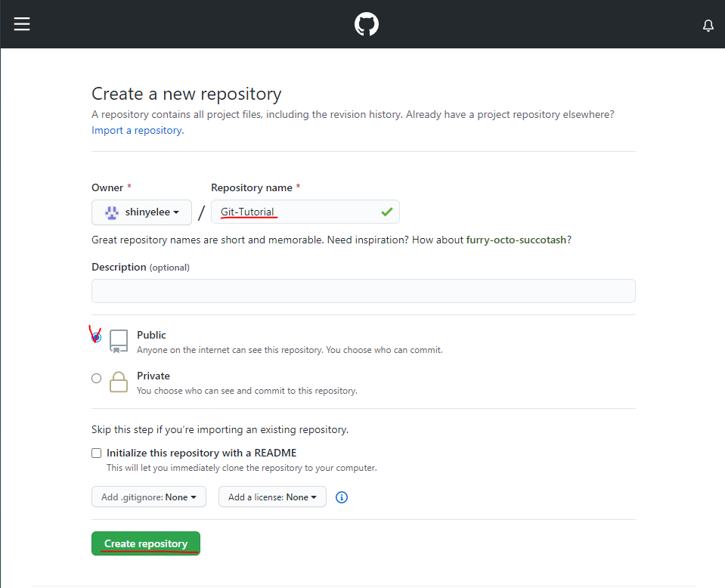Select the Private visibility radio button
The width and height of the screenshot is (725, 588).
tap(96, 378)
